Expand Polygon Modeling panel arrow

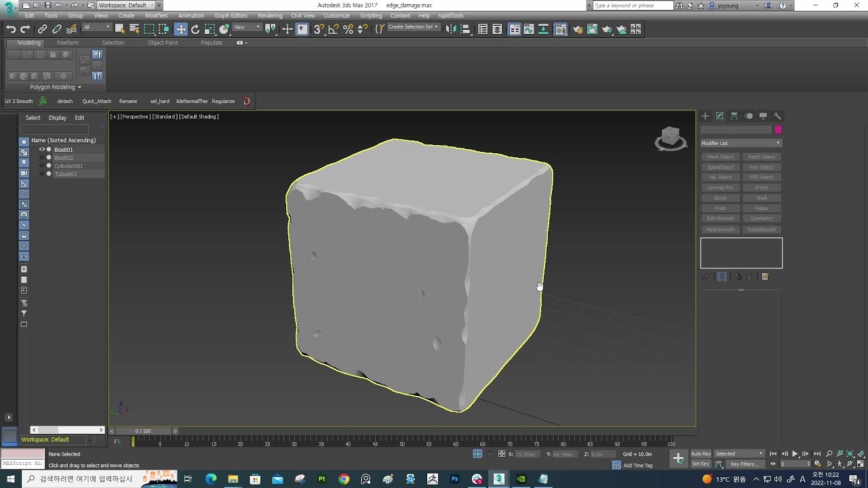pos(79,87)
